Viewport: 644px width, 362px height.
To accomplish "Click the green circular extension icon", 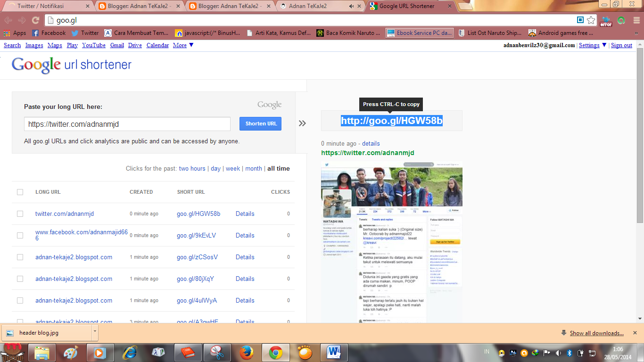I will point(621,20).
